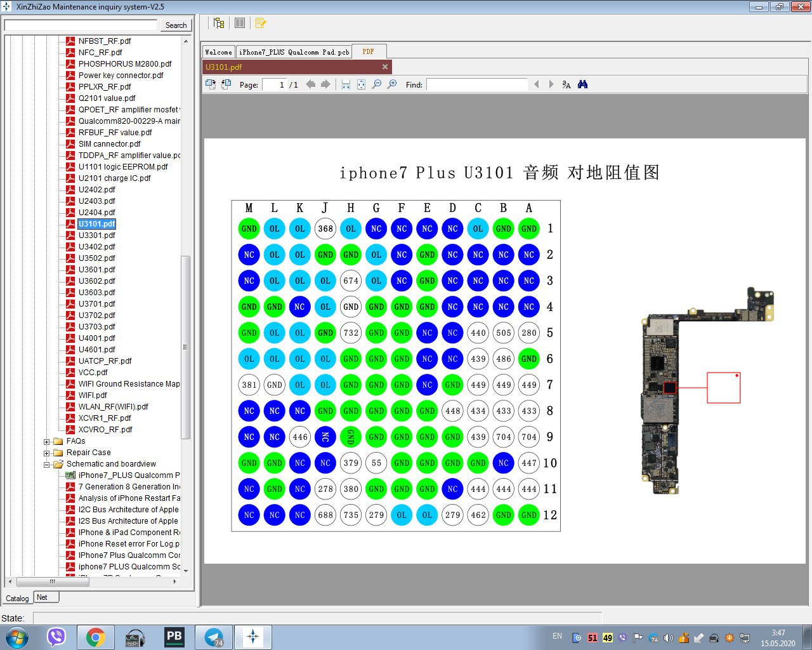Select WLAN_RF(WIFI).pdf
812x650 pixels.
113,407
